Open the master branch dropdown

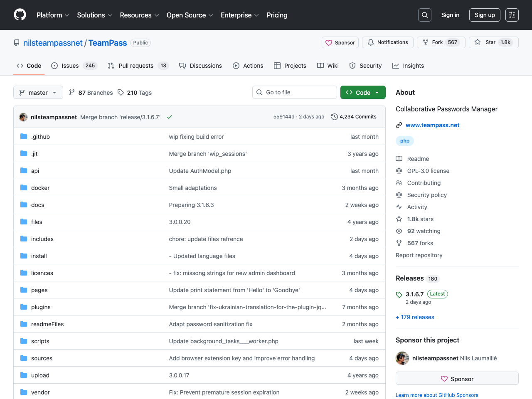point(38,92)
